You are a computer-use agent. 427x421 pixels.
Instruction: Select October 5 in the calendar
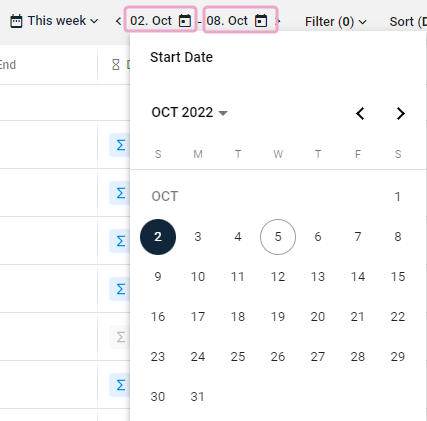pyautogui.click(x=278, y=237)
